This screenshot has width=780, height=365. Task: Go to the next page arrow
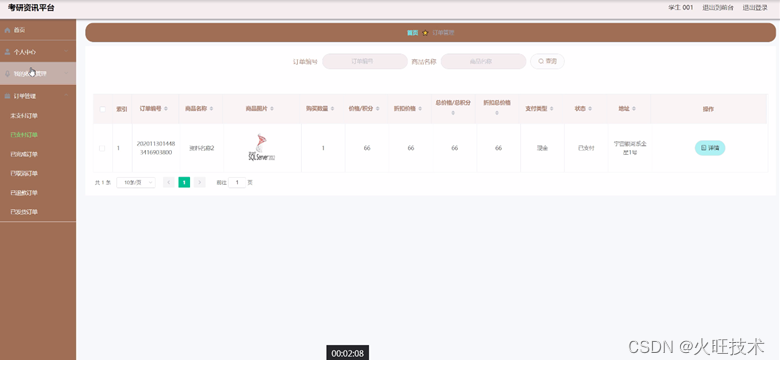199,182
